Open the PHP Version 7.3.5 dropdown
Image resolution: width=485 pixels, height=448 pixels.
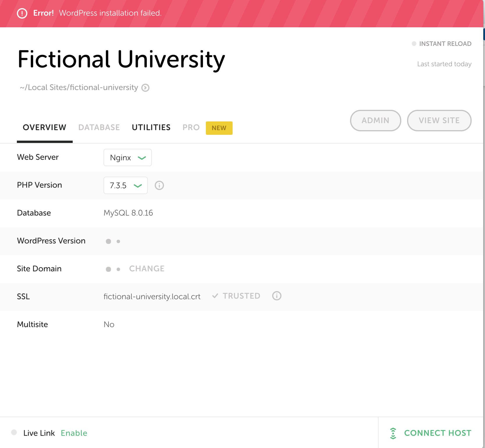[126, 185]
